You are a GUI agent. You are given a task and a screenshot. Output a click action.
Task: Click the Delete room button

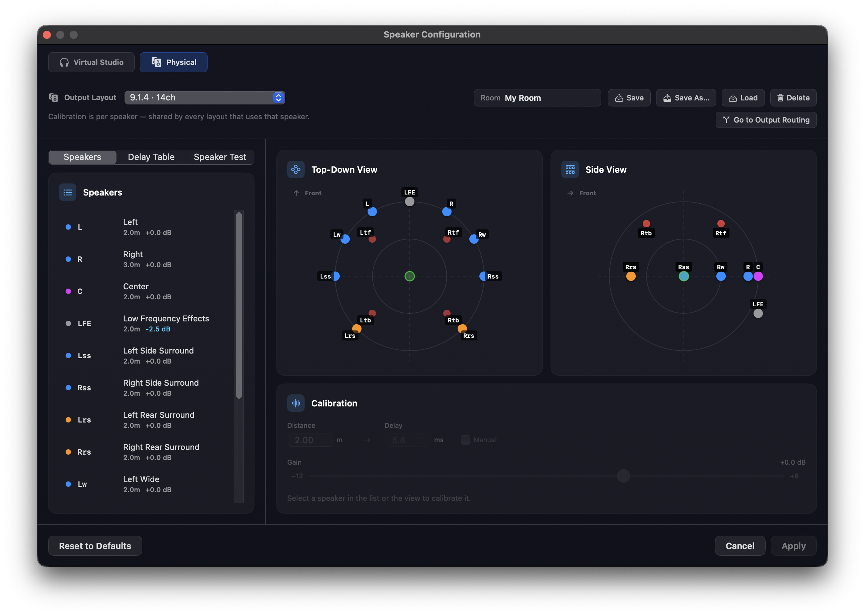point(793,98)
